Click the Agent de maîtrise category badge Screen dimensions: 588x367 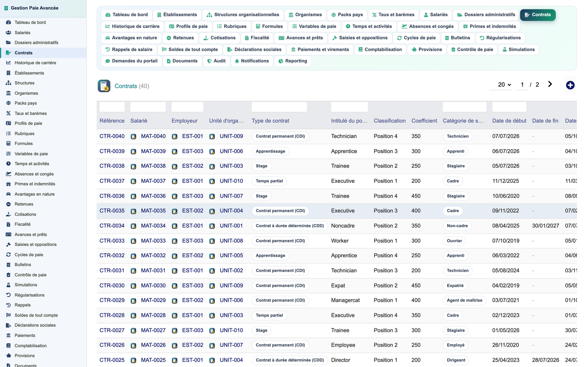(464, 300)
